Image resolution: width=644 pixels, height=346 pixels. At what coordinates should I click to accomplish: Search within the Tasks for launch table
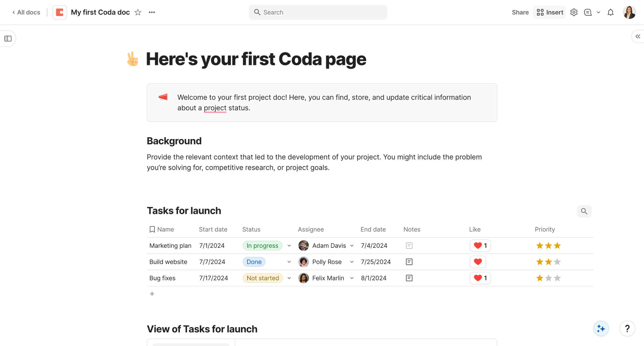pyautogui.click(x=584, y=211)
